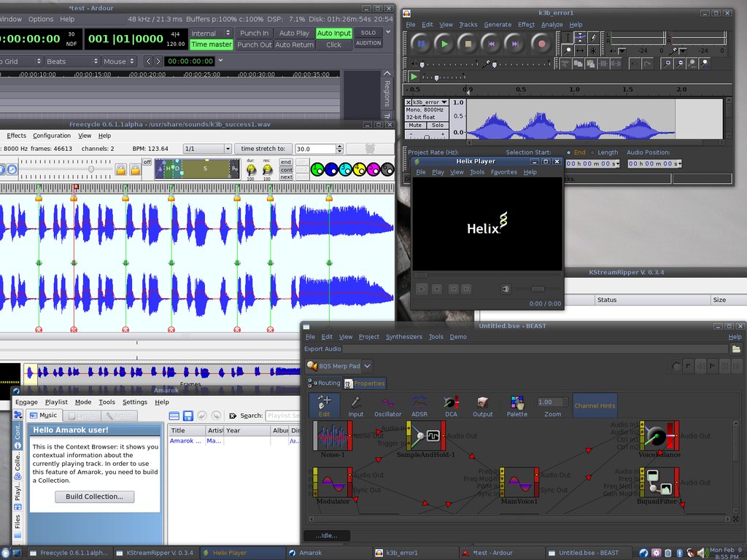747x560 pixels.
Task: Select the Draw pencil tool in Audacity
Action: [593, 37]
